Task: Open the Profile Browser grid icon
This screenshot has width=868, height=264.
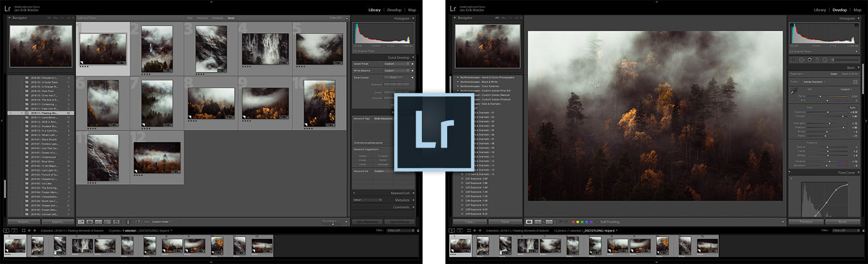Action: tap(857, 82)
